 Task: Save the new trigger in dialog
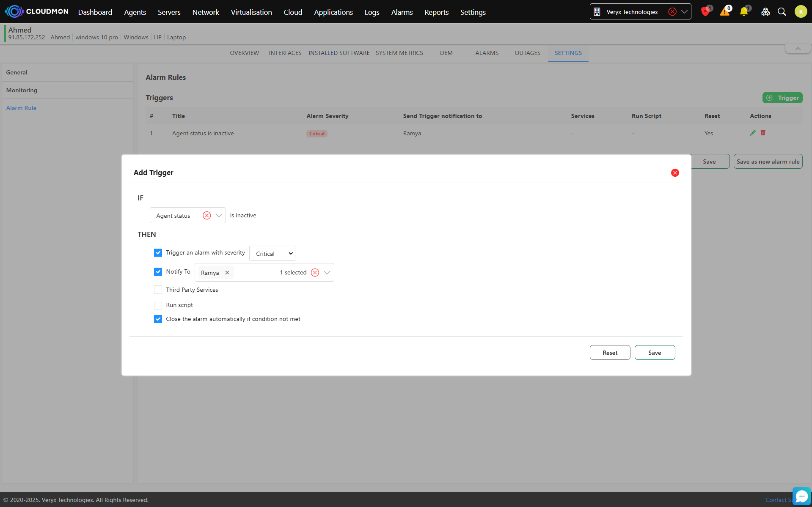[x=655, y=353]
